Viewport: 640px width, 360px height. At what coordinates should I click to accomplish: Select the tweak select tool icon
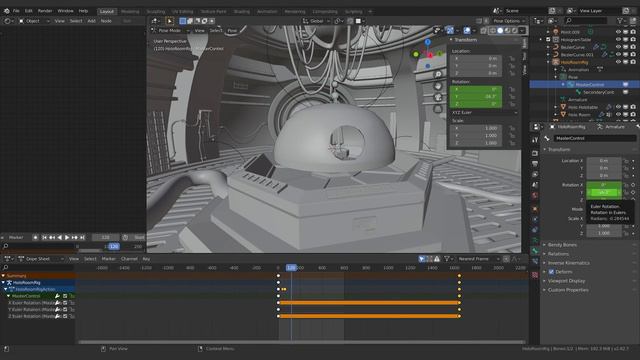tap(170, 21)
